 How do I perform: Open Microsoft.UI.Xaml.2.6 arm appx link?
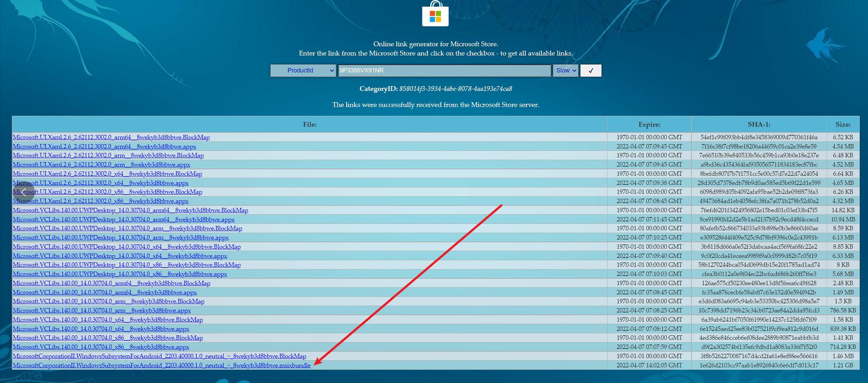101,164
